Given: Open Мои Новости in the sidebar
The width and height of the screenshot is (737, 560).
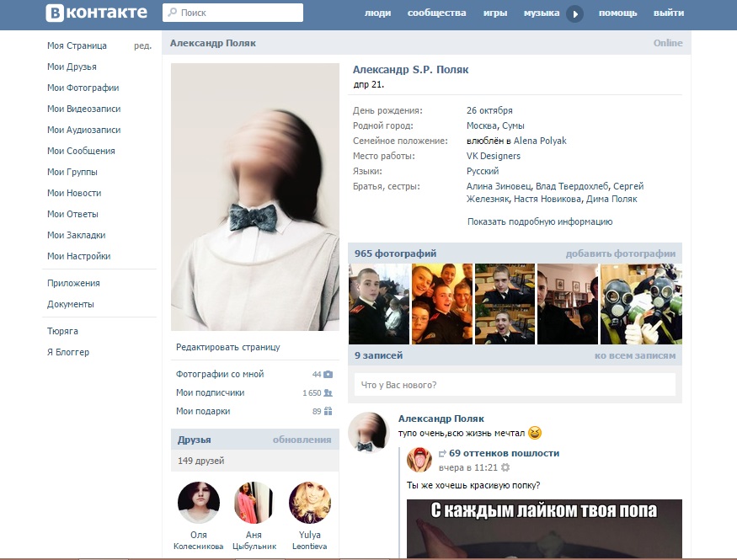Looking at the screenshot, I should click(74, 193).
